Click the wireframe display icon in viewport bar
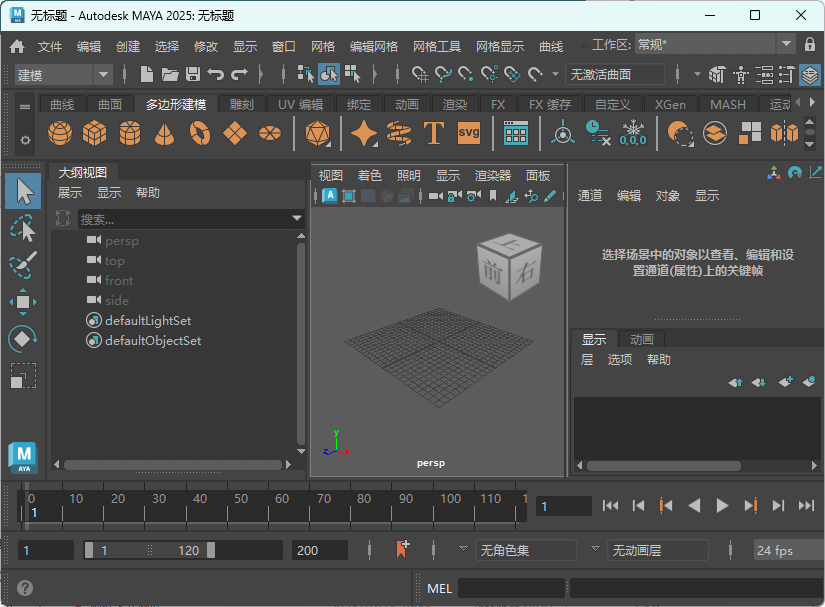This screenshot has width=825, height=607. [349, 196]
